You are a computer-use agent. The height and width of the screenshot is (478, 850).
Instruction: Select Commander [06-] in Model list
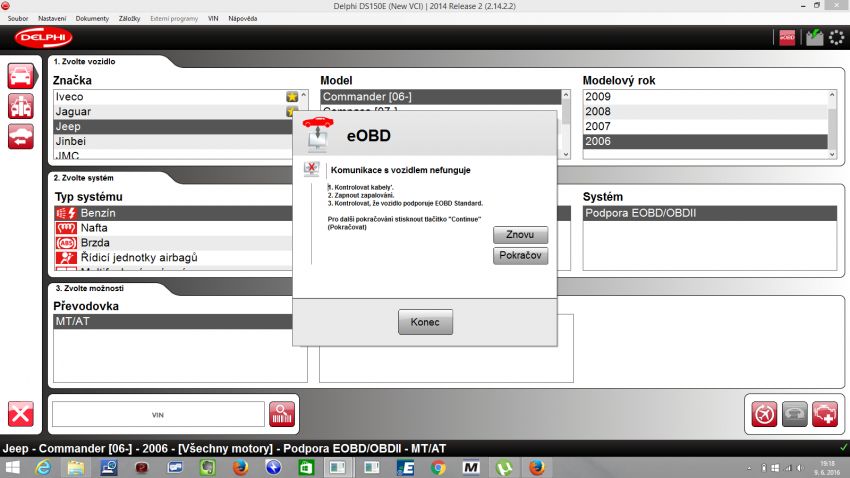click(441, 96)
